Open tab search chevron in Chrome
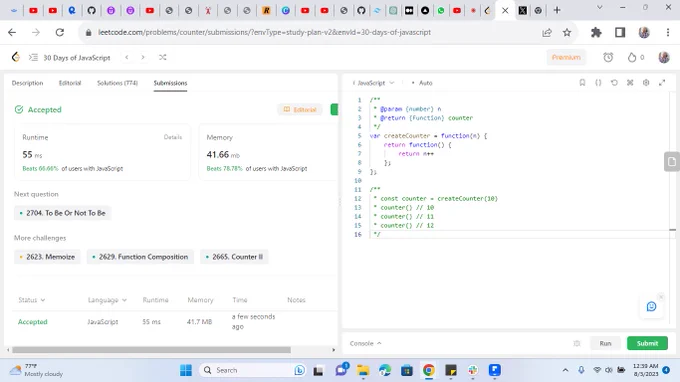 pyautogui.click(x=600, y=7)
